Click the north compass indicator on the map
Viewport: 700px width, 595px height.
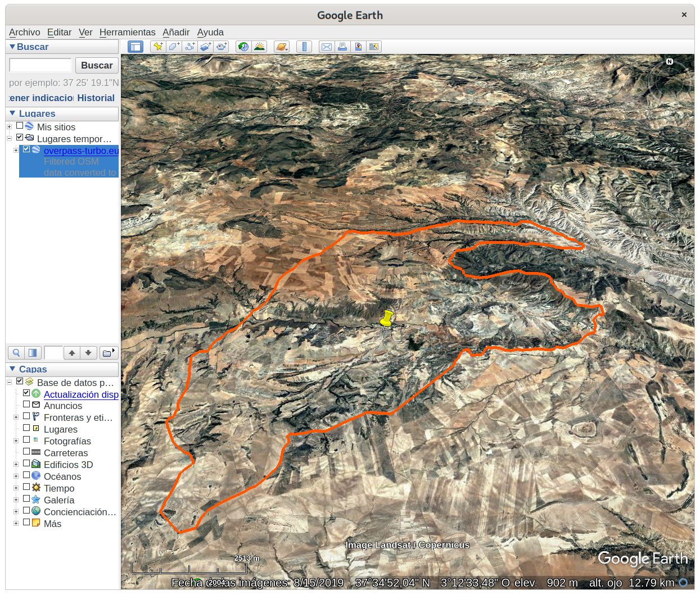[670, 61]
